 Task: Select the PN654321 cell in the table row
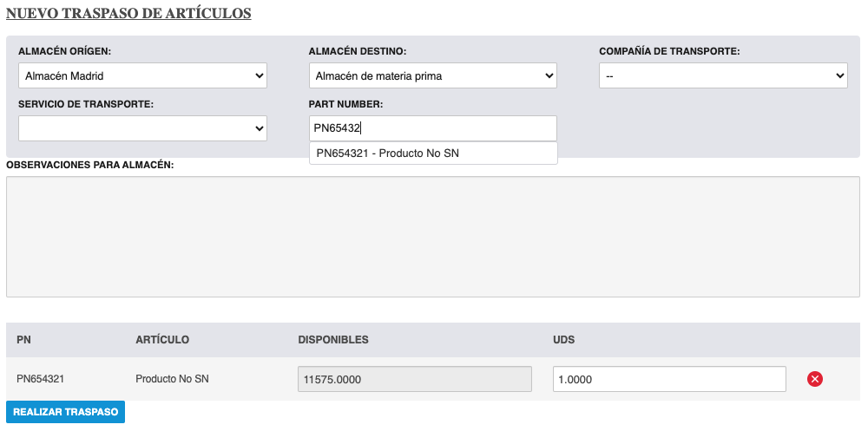41,379
